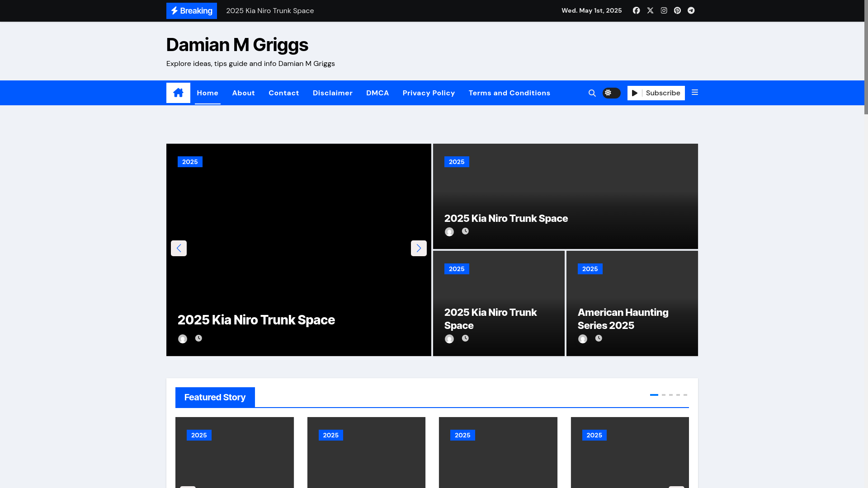Open the Pinterest social icon
This screenshot has height=488, width=868.
(x=677, y=10)
